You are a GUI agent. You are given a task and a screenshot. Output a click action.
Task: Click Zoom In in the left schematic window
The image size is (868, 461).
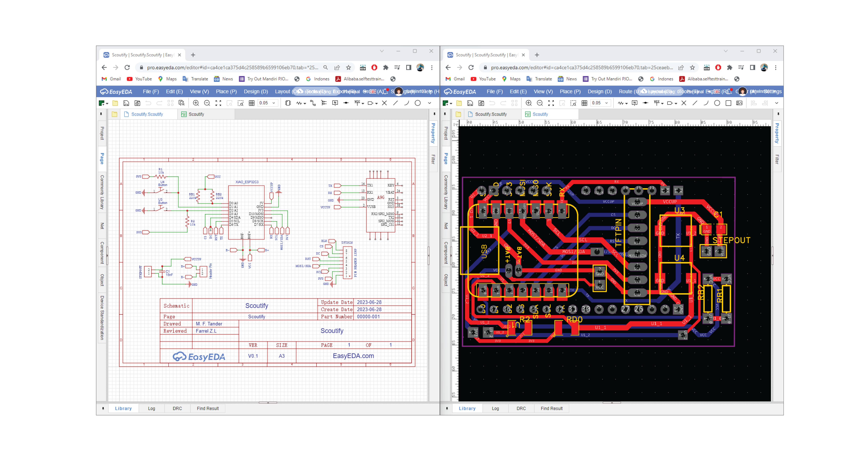tap(196, 103)
